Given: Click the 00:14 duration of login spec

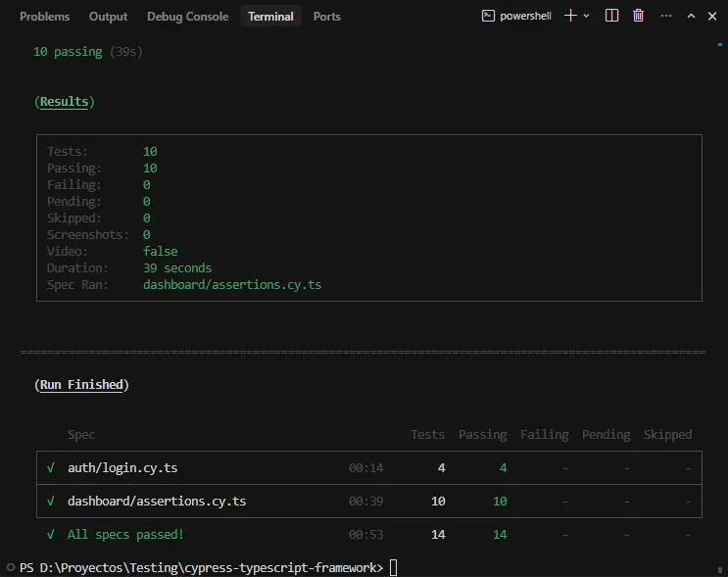Looking at the screenshot, I should pos(365,468).
